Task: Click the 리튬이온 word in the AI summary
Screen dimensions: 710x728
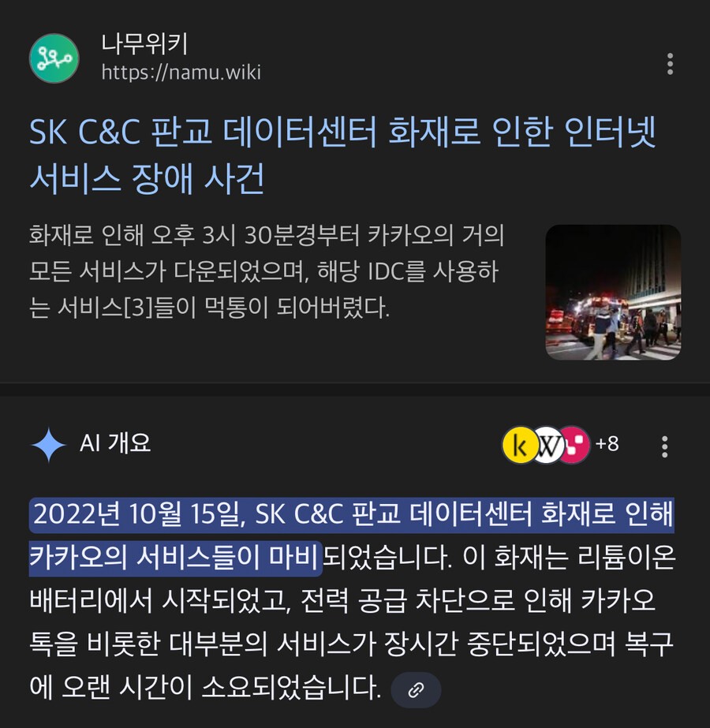Action: [626, 557]
